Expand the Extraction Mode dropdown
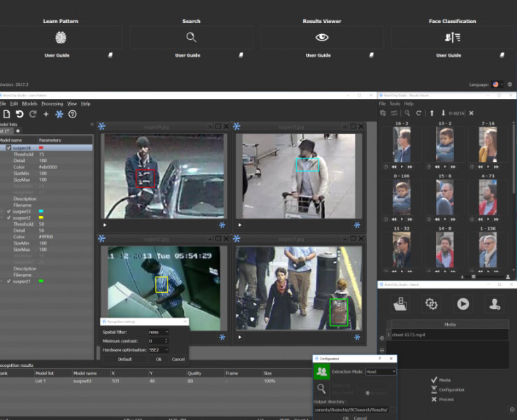Image resolution: width=517 pixels, height=420 pixels. [380, 372]
